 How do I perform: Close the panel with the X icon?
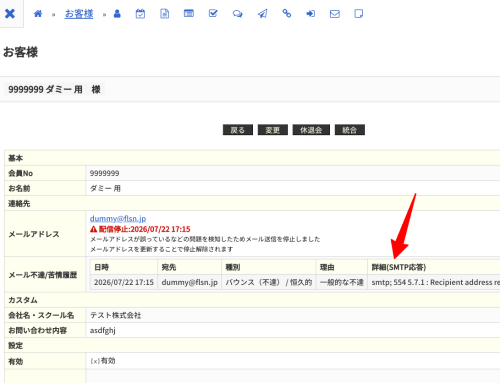pos(10,14)
